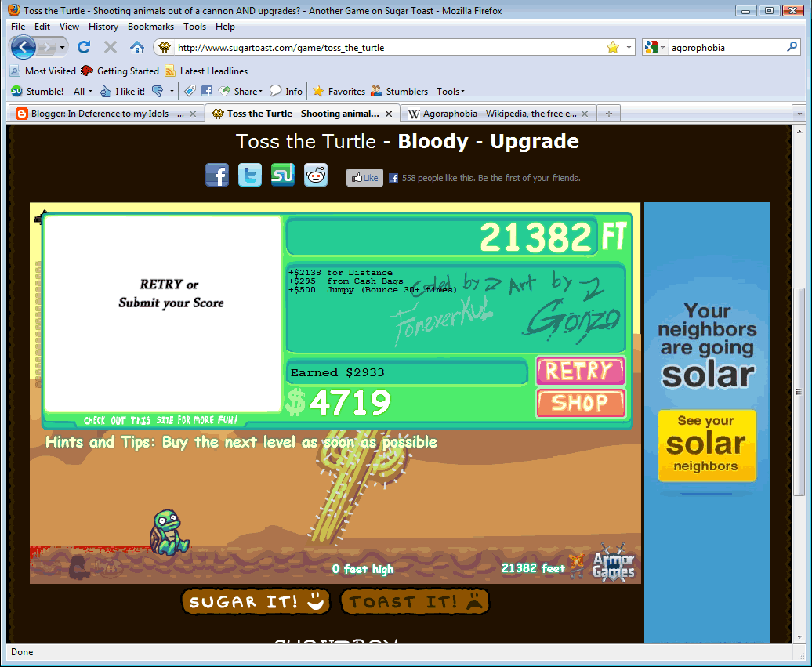Share the game on StumbleUpon icon

click(283, 175)
